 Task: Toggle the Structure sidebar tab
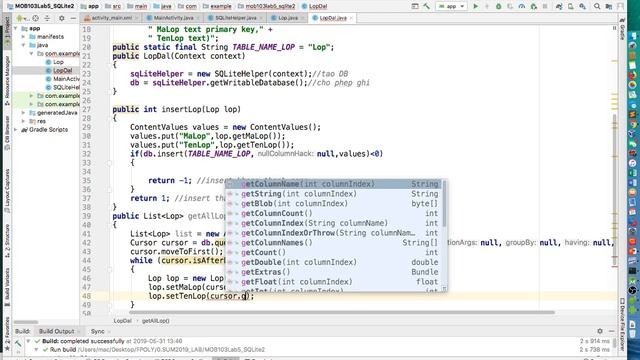(7, 240)
